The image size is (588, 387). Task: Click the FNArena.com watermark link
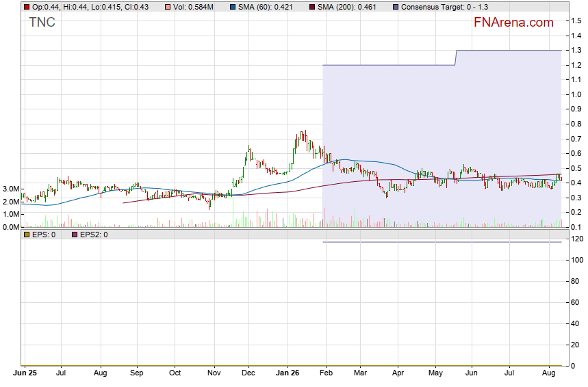513,23
